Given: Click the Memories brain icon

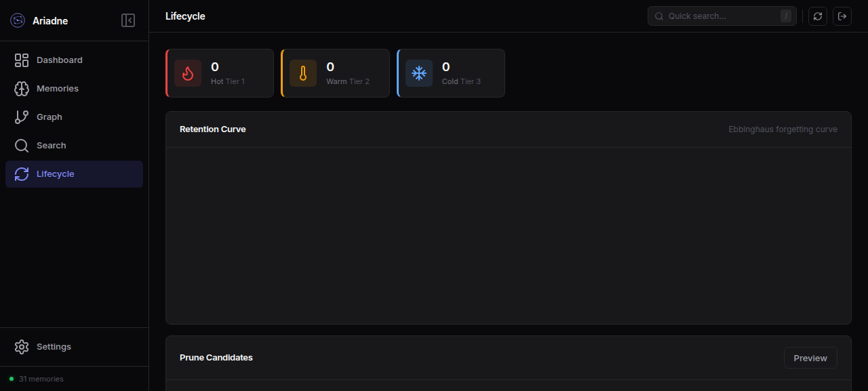Looking at the screenshot, I should click(x=22, y=89).
